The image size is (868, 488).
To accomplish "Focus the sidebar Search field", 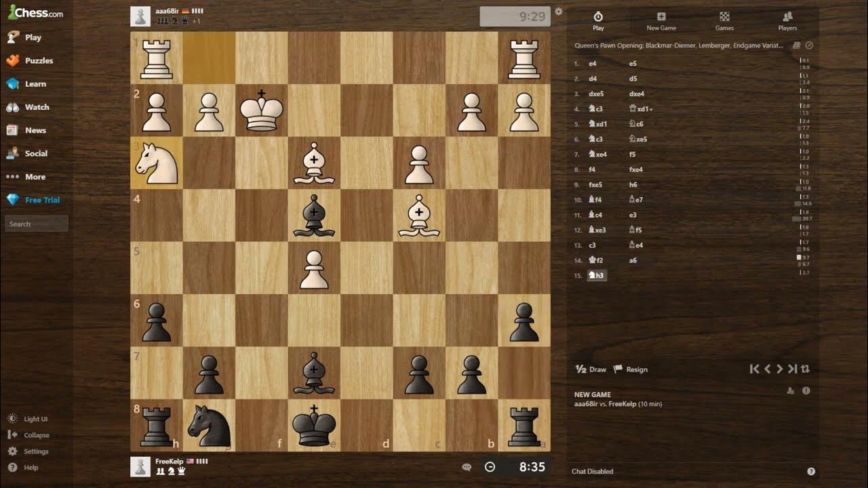I will (37, 224).
